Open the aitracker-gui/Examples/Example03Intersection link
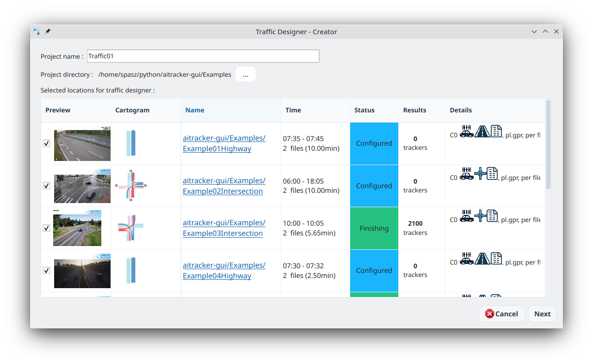This screenshot has width=593, height=364. pyautogui.click(x=224, y=228)
